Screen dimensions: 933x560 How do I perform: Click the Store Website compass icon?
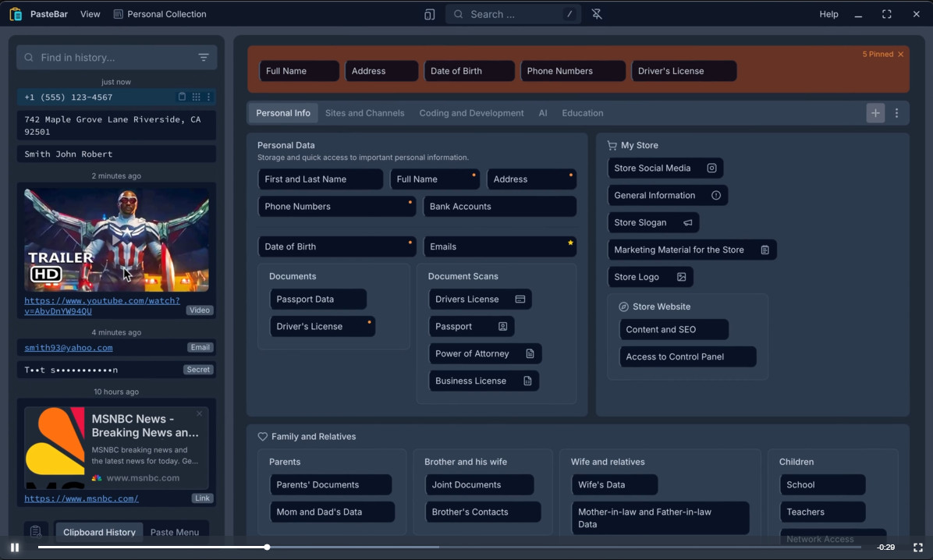coord(623,307)
